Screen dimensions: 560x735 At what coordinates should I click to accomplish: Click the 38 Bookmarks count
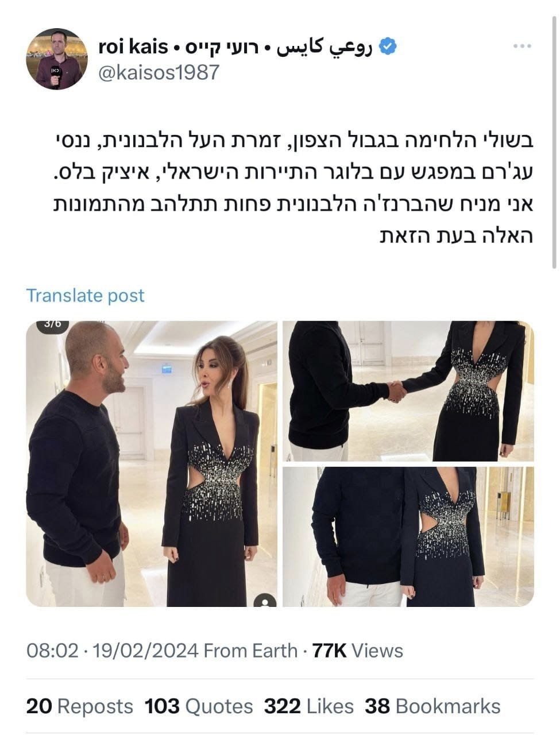point(432,706)
